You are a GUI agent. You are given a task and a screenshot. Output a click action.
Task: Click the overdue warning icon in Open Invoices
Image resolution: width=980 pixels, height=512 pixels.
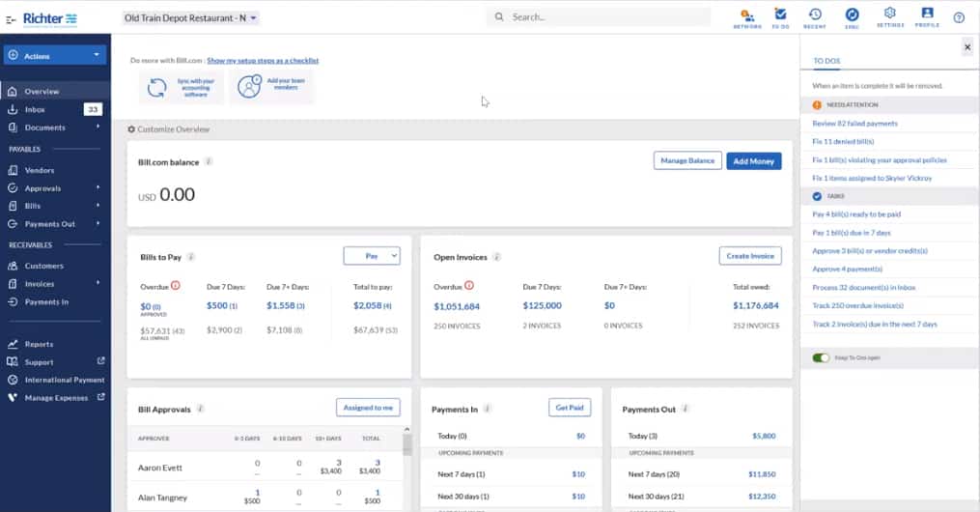pos(468,286)
